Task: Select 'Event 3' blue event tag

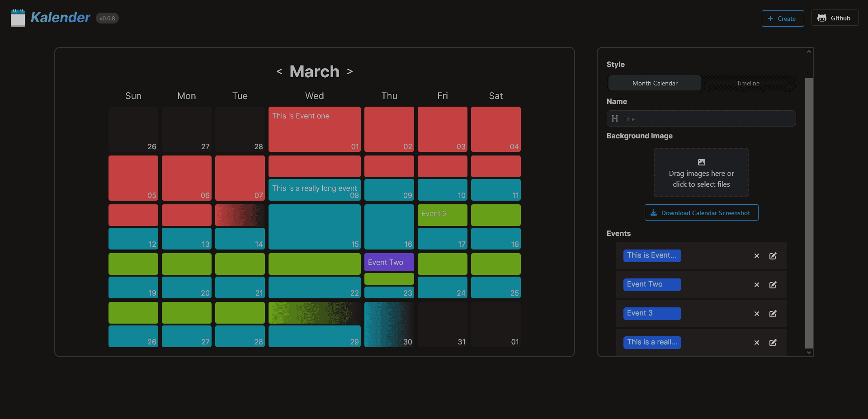Action: pos(652,313)
